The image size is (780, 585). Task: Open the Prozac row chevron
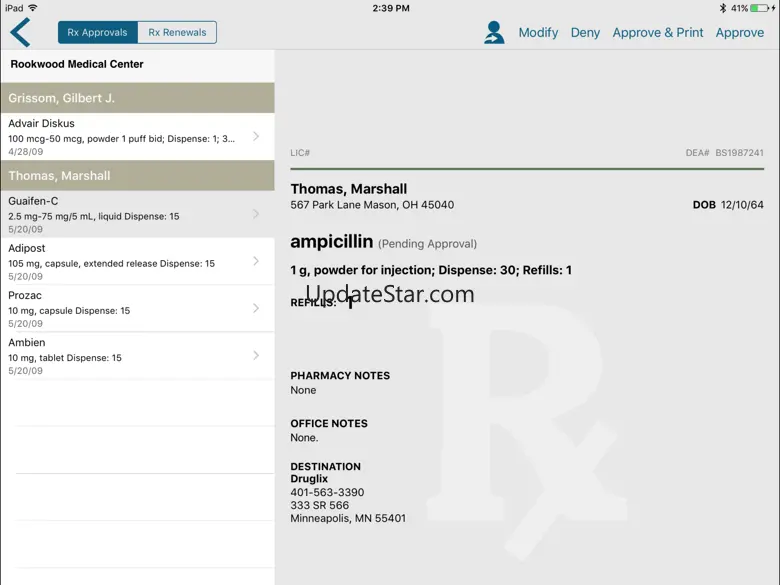[256, 308]
